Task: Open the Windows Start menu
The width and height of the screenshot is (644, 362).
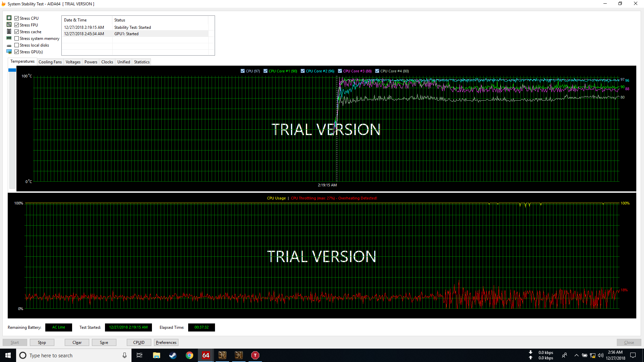Action: pos(8,355)
